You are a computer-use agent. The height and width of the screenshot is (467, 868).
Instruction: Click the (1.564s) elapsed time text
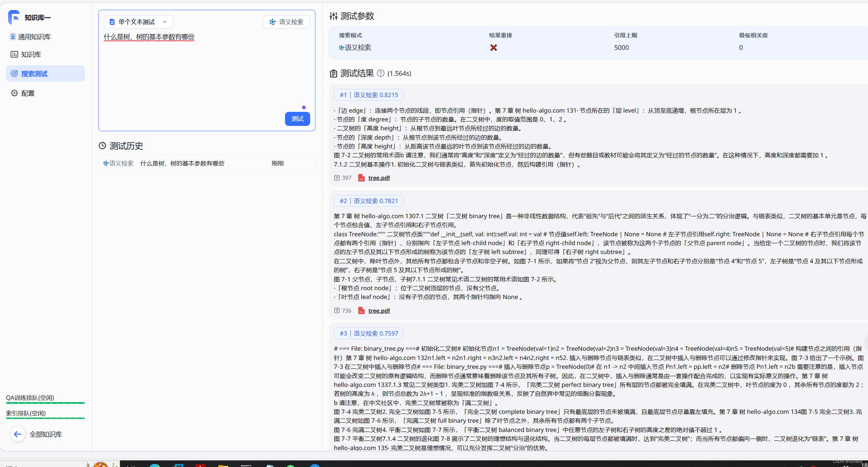tap(399, 73)
